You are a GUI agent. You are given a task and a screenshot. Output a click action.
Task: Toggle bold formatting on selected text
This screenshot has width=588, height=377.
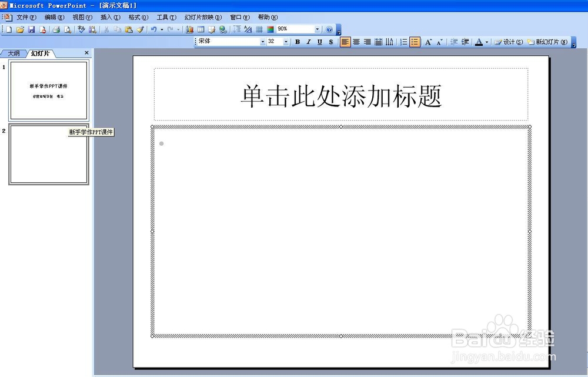click(296, 42)
